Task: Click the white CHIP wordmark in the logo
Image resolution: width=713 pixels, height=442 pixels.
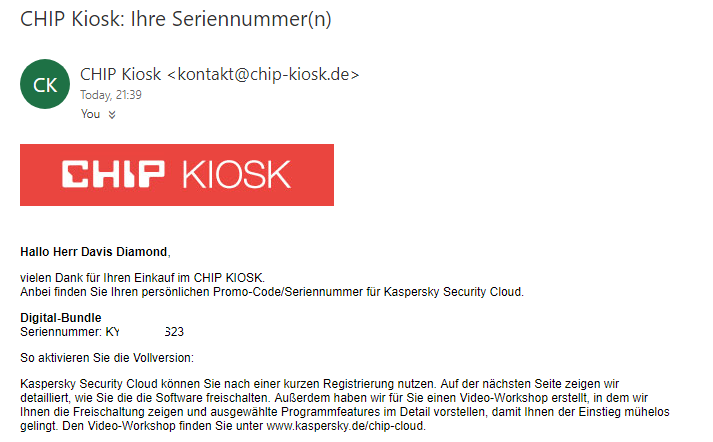Action: pos(113,175)
